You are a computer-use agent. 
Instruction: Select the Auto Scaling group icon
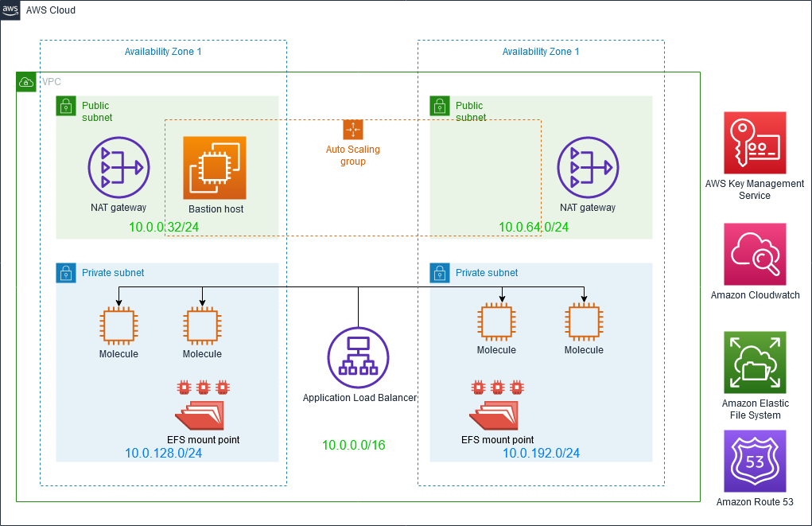tap(353, 130)
